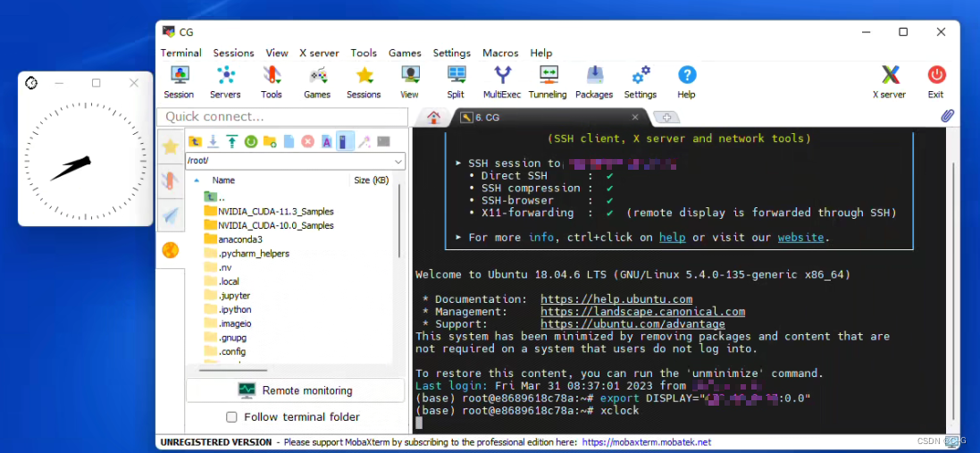Image resolution: width=980 pixels, height=453 pixels.
Task: Open the Split terminal toolbar icon
Action: tap(456, 80)
